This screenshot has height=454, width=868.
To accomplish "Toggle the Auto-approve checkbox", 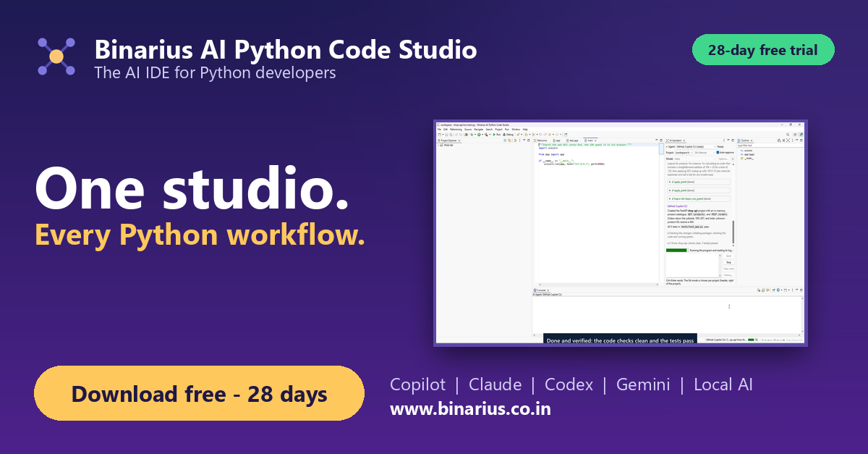I will [718, 153].
